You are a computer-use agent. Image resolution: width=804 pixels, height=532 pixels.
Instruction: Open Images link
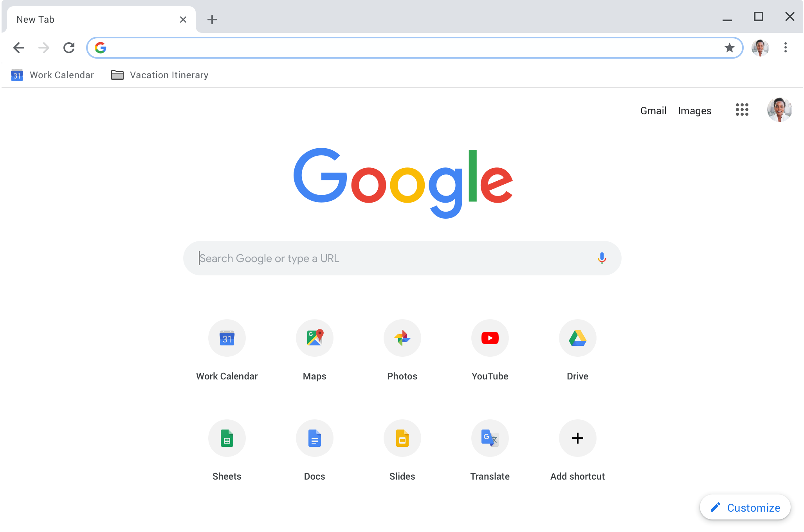point(694,110)
